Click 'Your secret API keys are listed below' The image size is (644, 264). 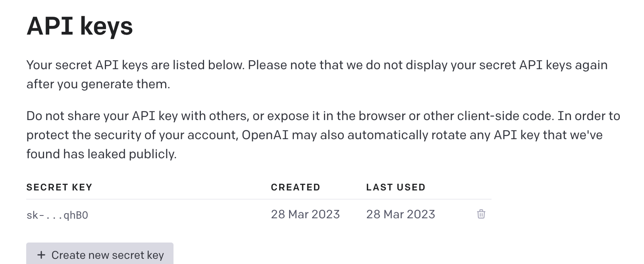pyautogui.click(x=135, y=65)
